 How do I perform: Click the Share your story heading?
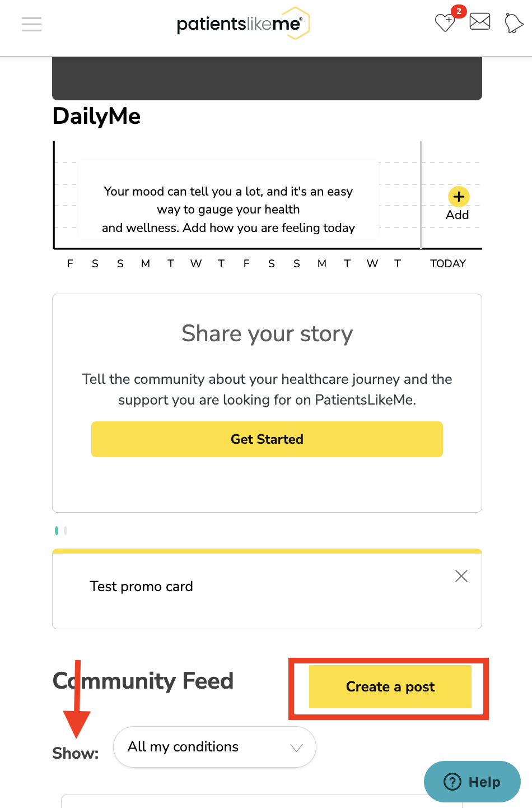coord(267,333)
